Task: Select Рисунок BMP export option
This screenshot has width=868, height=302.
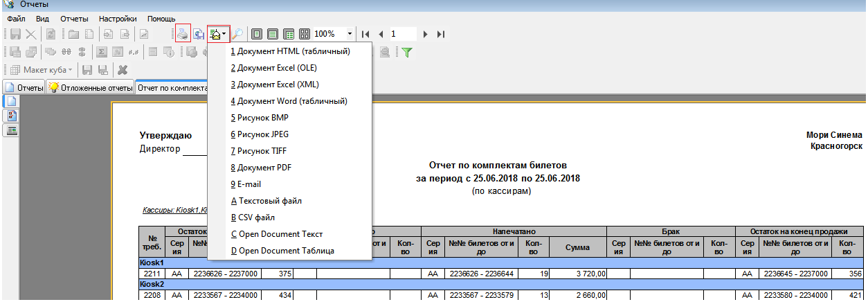Action: coord(289,118)
